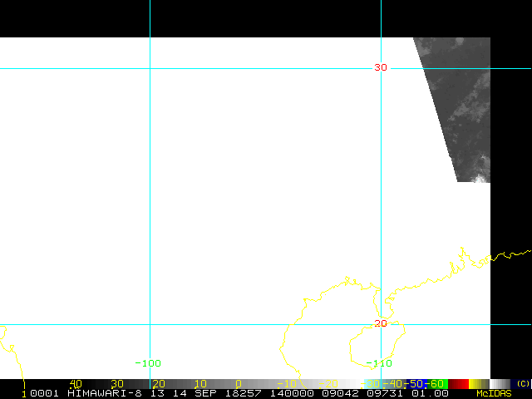Click gridline intersection at 30° and -100

click(x=150, y=68)
